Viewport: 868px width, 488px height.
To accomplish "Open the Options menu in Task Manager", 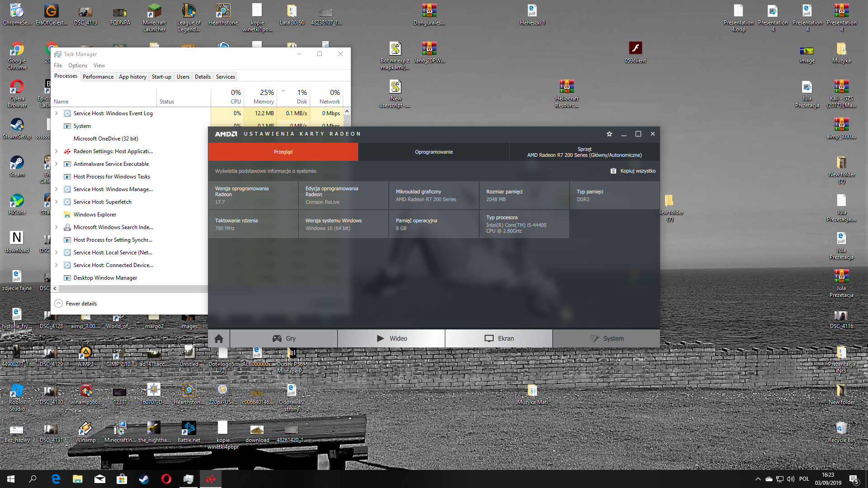I will click(x=77, y=66).
